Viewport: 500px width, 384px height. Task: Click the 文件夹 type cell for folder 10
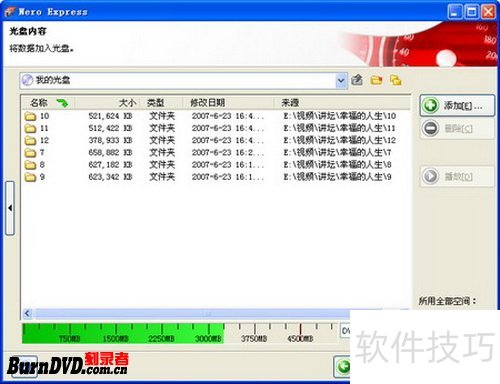click(162, 116)
